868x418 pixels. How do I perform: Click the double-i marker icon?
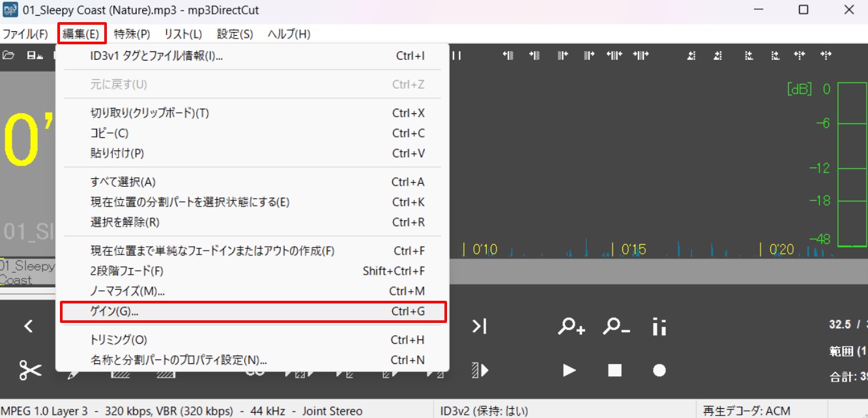[x=659, y=326]
